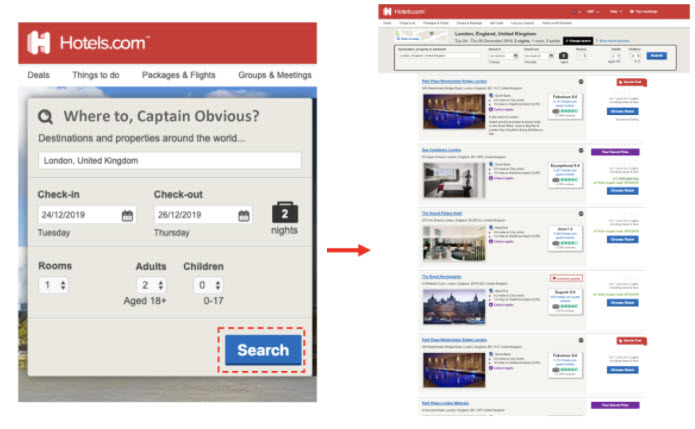Open the Sea Containers London hotel link
Image resolution: width=695 pixels, height=429 pixels.
click(x=441, y=150)
